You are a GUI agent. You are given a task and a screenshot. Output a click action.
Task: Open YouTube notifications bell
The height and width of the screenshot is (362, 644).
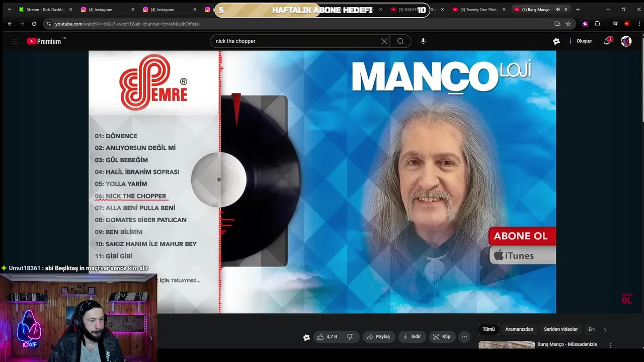607,41
